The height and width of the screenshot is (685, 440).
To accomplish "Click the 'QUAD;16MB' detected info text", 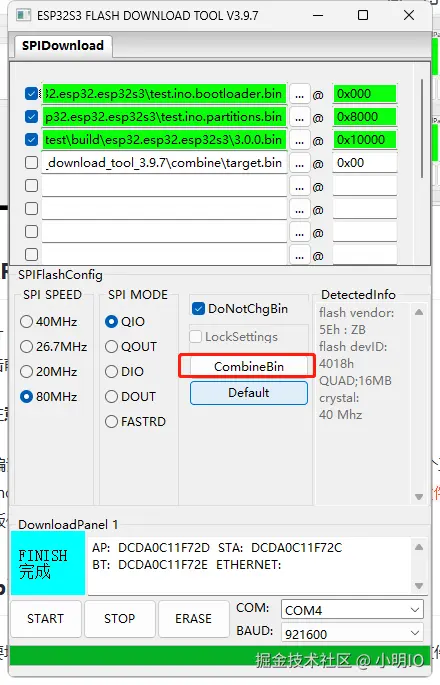I will (355, 381).
